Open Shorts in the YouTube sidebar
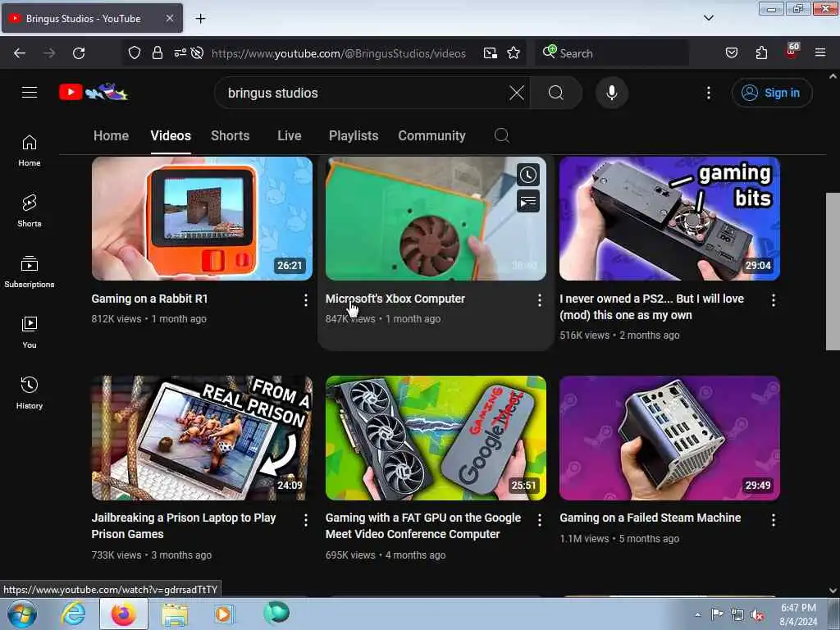Viewport: 840px width, 630px height. coord(30,211)
